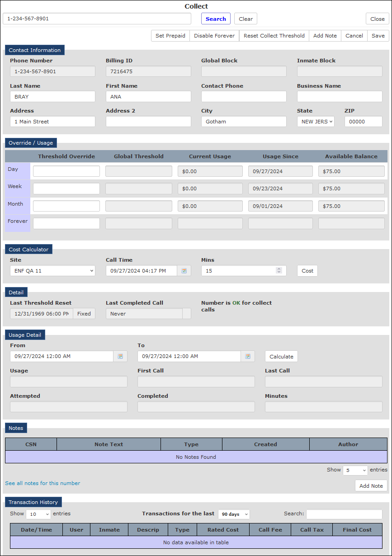Click the button beside Last Completed Call
392x556 pixels.
click(x=186, y=314)
